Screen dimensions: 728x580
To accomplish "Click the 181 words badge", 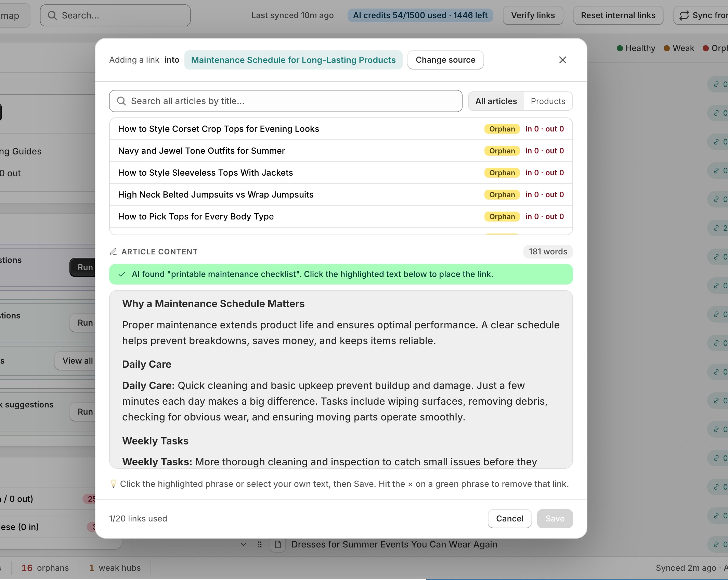I will point(548,252).
